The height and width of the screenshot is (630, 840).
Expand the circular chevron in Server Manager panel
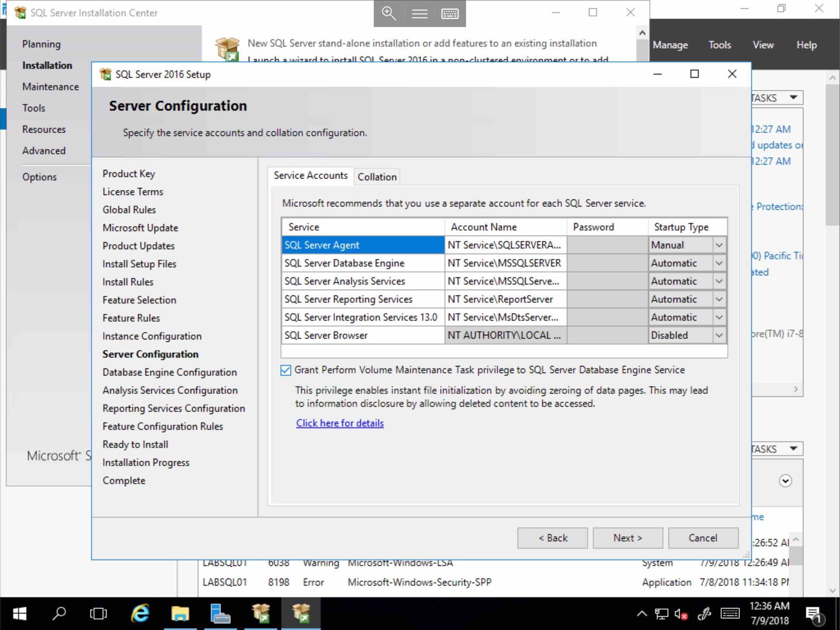tap(785, 481)
